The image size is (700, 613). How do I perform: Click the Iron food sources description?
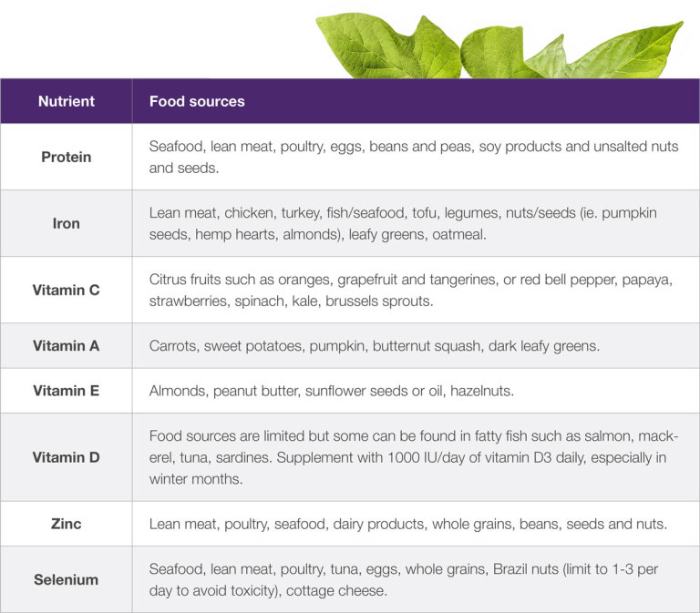[403, 223]
